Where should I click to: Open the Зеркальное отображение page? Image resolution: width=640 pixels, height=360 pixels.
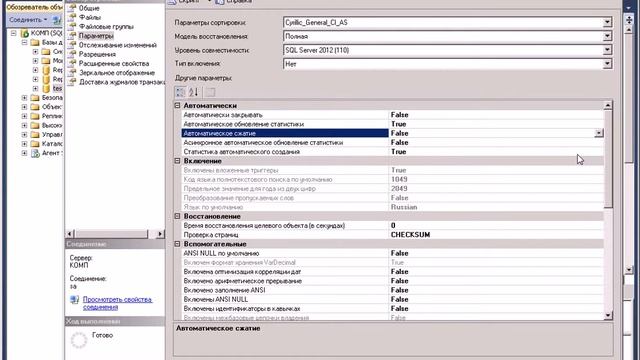117,73
